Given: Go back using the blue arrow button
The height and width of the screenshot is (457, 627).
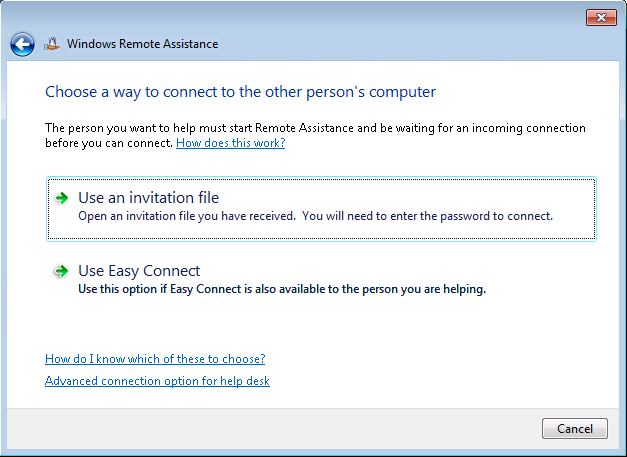Looking at the screenshot, I should (x=22, y=44).
